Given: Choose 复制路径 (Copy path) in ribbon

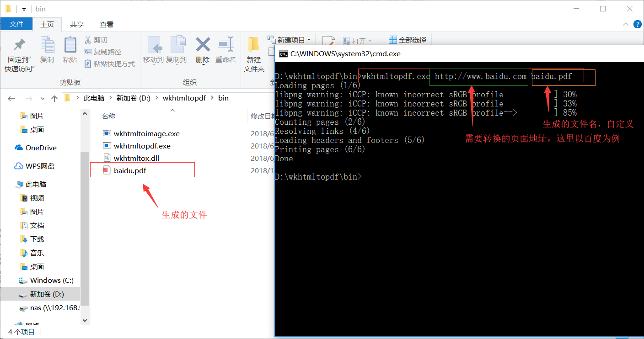Looking at the screenshot, I should pyautogui.click(x=103, y=52).
